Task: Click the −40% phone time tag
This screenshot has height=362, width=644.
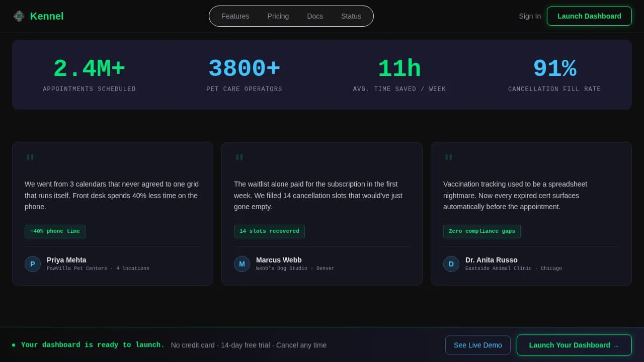Action: 55,231
